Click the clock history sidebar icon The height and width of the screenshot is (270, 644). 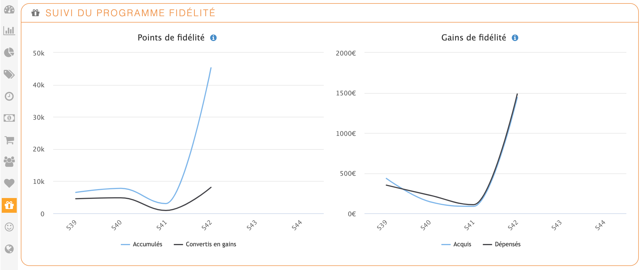(9, 96)
